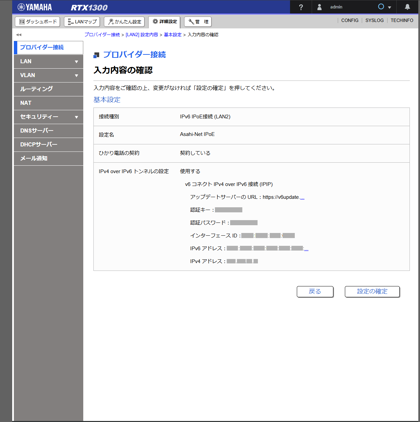Open the TECHINFO link
The image size is (420, 422).
coord(402,20)
